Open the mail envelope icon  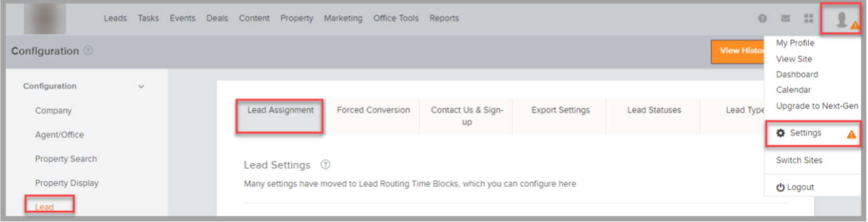tap(786, 19)
